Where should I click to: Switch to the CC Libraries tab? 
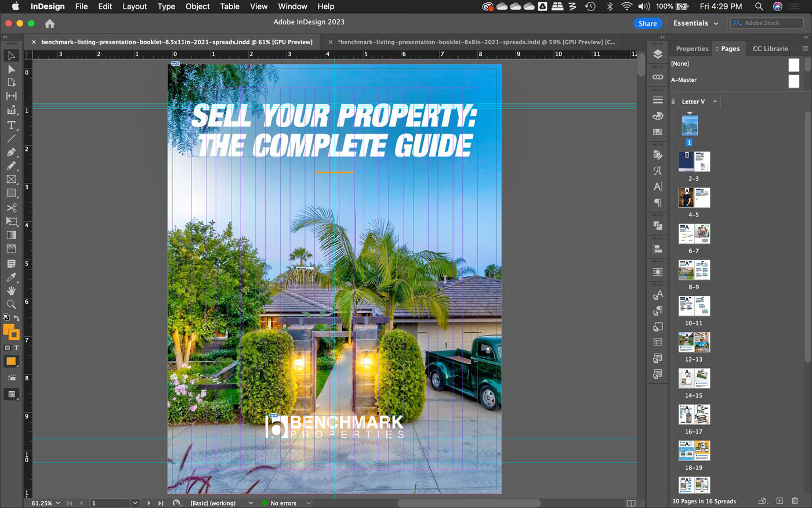click(x=770, y=49)
